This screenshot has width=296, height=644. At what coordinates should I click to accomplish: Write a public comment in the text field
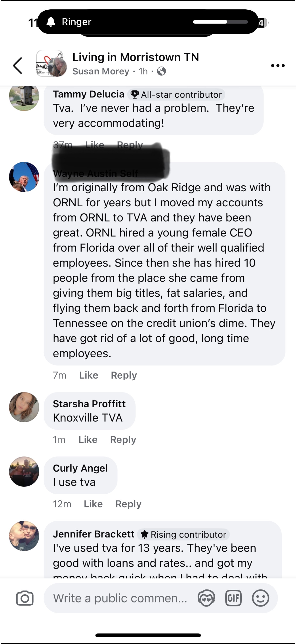click(x=120, y=598)
